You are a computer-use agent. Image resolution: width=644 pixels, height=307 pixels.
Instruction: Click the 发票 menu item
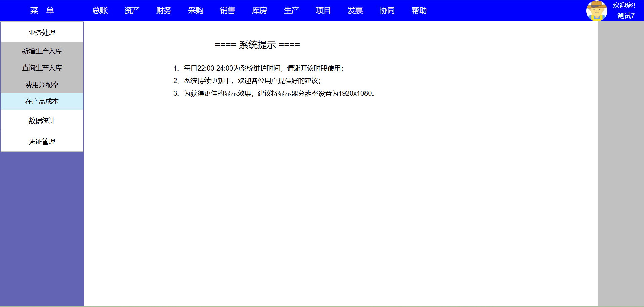pyautogui.click(x=355, y=11)
